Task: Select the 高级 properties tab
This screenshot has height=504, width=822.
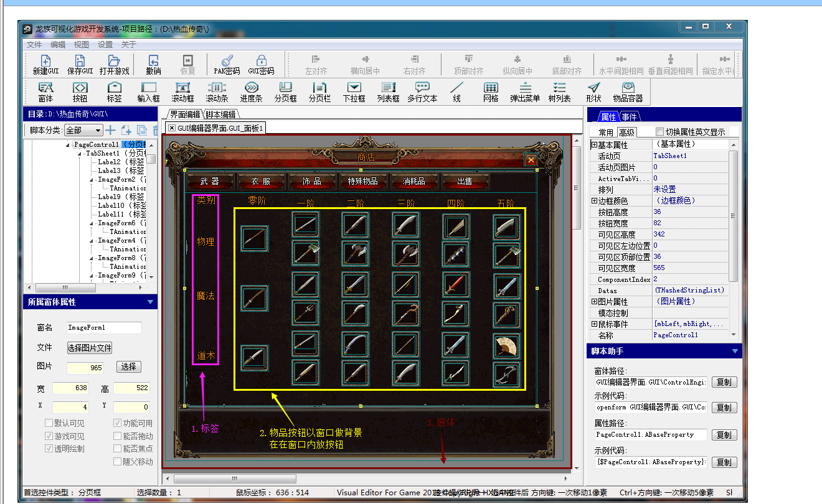Action: click(x=626, y=132)
